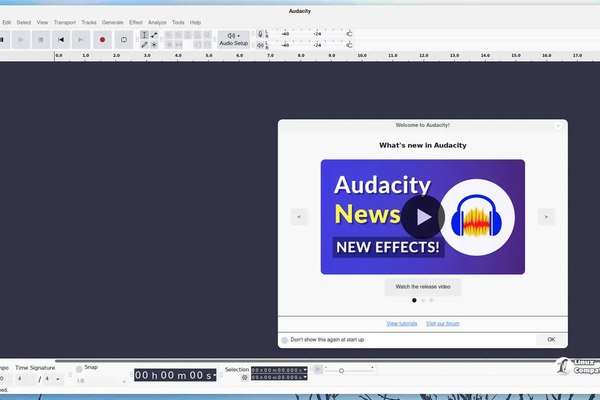This screenshot has height=400, width=600.
Task: Adjust the playback level meter slider
Action: [349, 45]
